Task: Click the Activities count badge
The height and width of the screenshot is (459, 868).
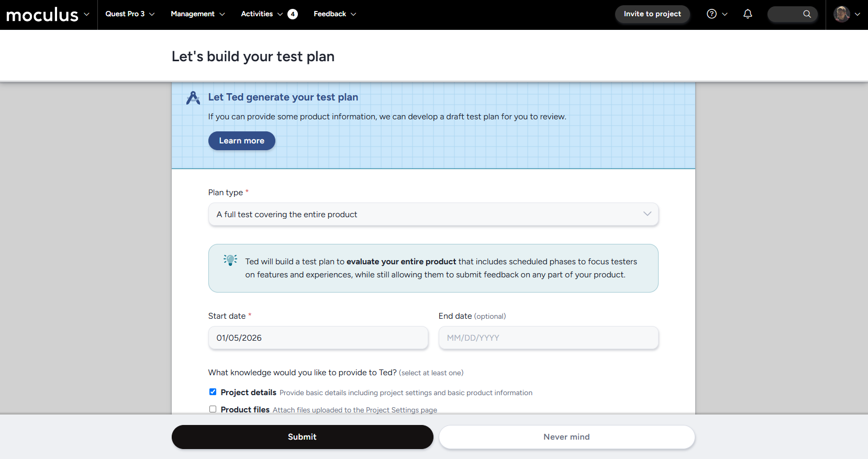Action: [x=293, y=14]
